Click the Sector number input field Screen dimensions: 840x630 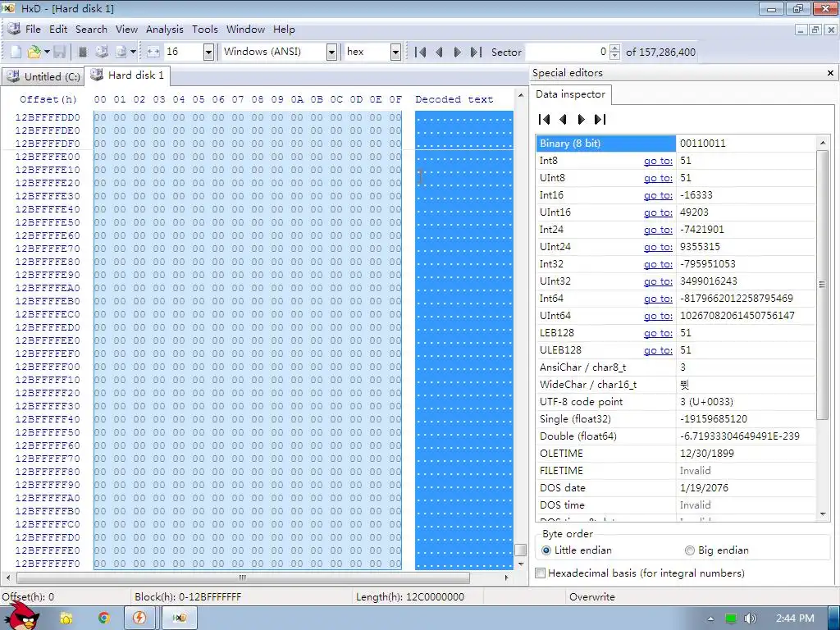coord(567,52)
